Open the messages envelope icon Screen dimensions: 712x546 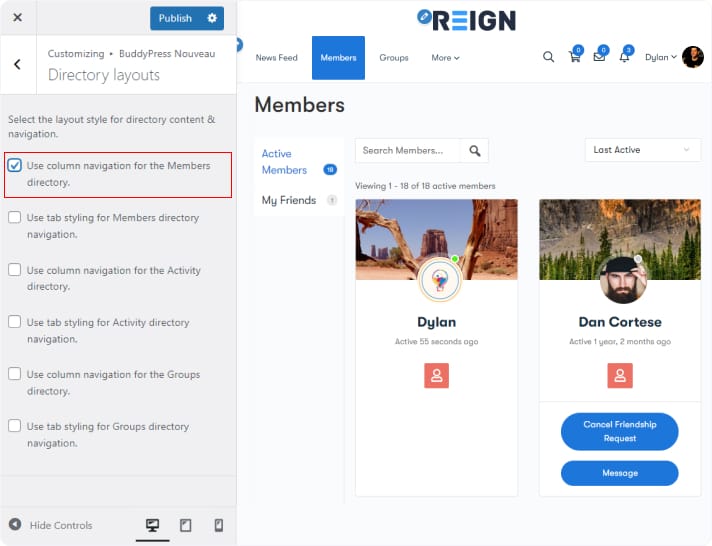[x=599, y=57]
